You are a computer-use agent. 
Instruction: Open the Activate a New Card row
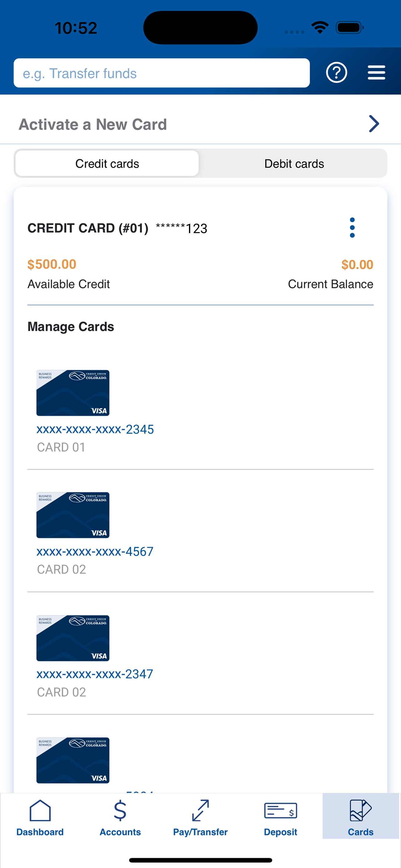200,124
